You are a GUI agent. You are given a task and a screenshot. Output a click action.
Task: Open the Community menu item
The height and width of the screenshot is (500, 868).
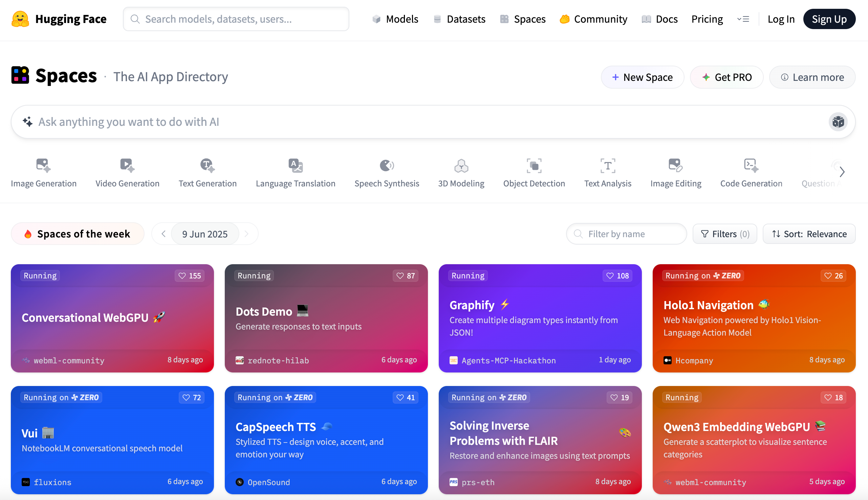tap(593, 19)
